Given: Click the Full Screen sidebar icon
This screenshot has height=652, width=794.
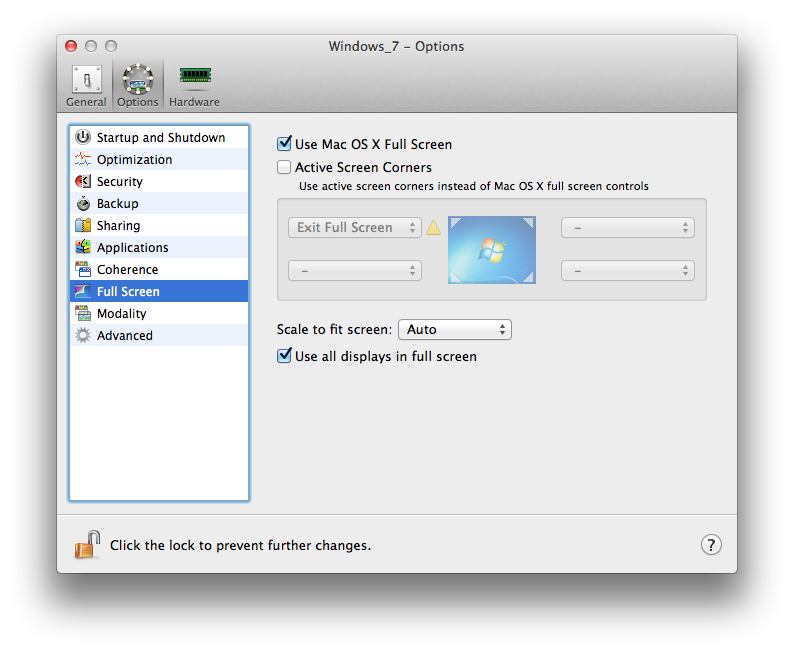Looking at the screenshot, I should click(x=83, y=291).
